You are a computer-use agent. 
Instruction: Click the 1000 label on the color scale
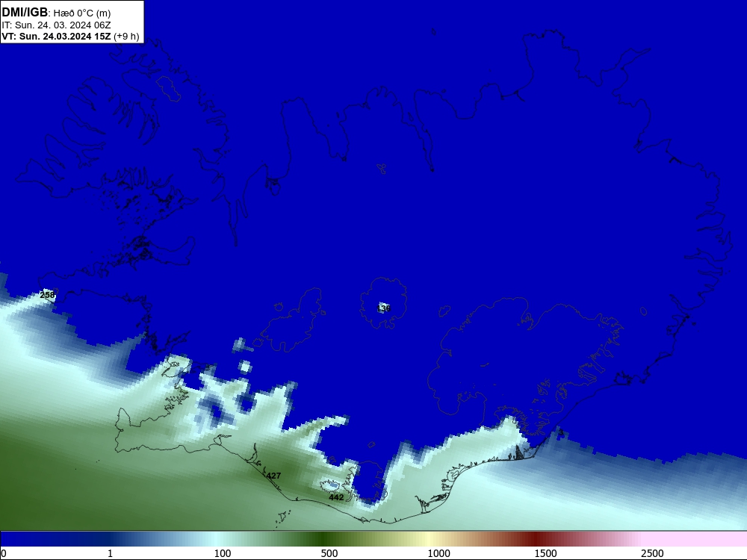coord(438,553)
